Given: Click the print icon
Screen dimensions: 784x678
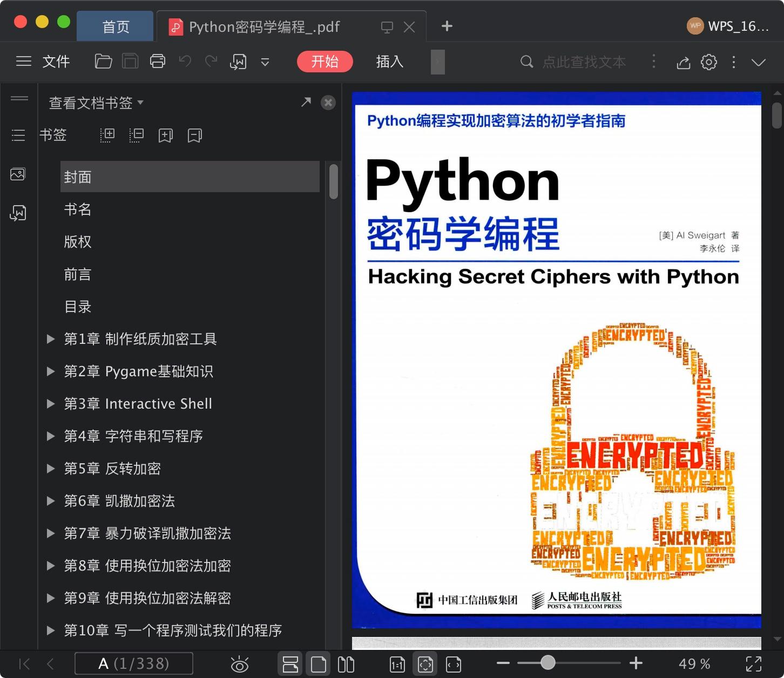Looking at the screenshot, I should pos(158,62).
